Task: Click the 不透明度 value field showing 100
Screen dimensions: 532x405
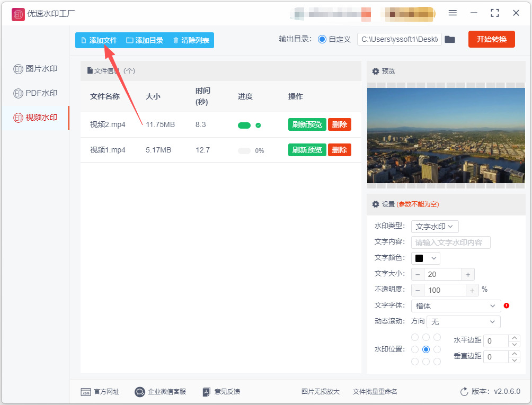Action: pyautogui.click(x=445, y=291)
